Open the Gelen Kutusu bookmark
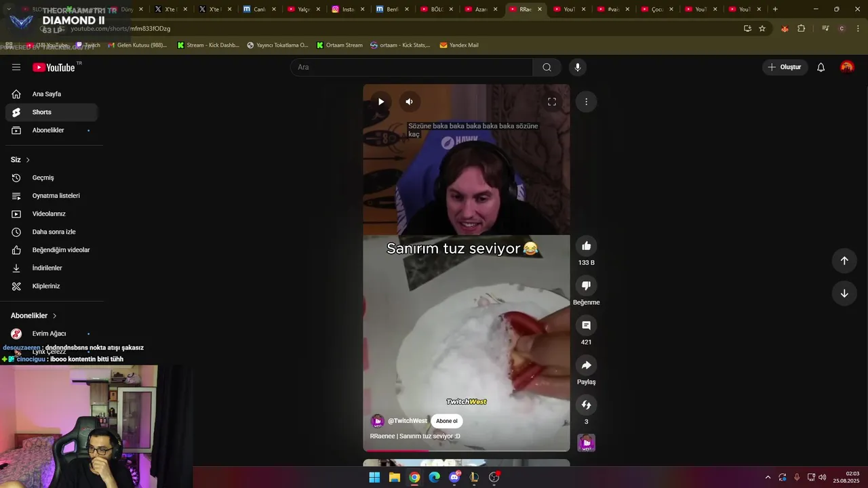868x488 pixels. click(136, 45)
